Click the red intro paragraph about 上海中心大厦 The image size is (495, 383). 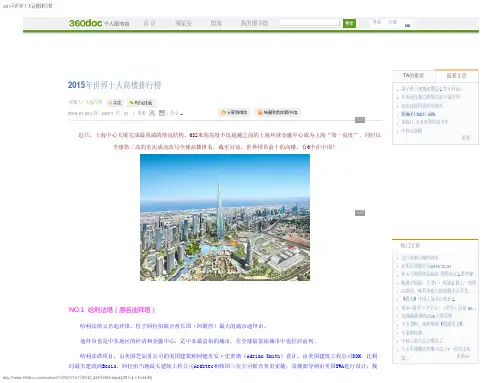[229, 141]
